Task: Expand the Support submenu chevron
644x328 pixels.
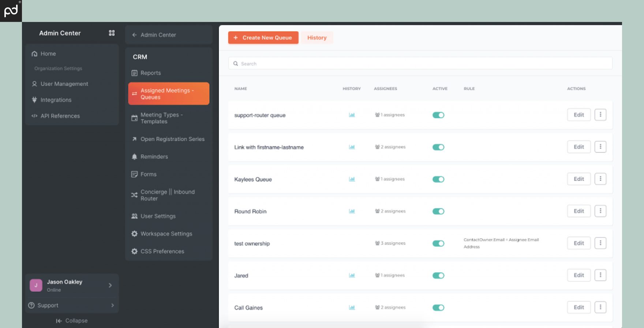Action: click(112, 305)
